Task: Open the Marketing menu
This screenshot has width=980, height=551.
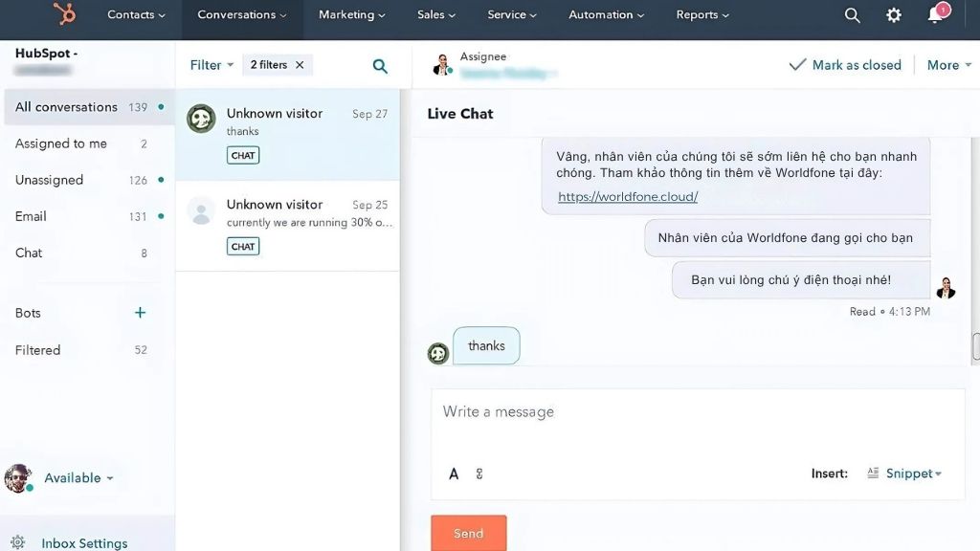Action: pyautogui.click(x=352, y=14)
